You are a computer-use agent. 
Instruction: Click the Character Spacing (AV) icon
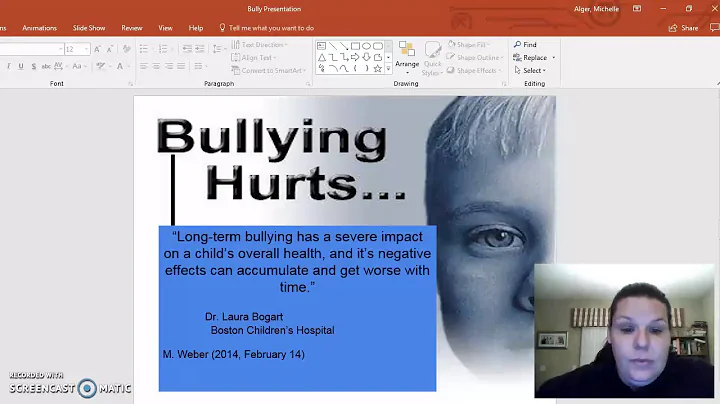pos(59,67)
